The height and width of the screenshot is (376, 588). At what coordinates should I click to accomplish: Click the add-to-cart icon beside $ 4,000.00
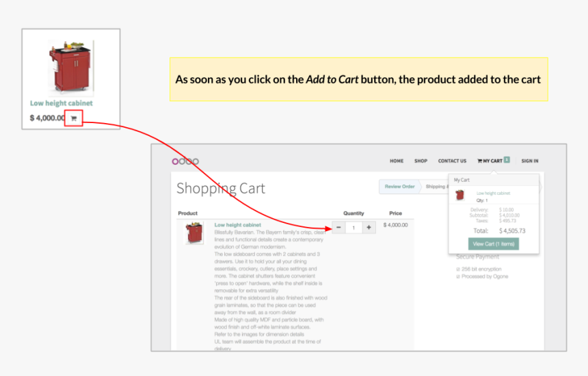pyautogui.click(x=74, y=118)
